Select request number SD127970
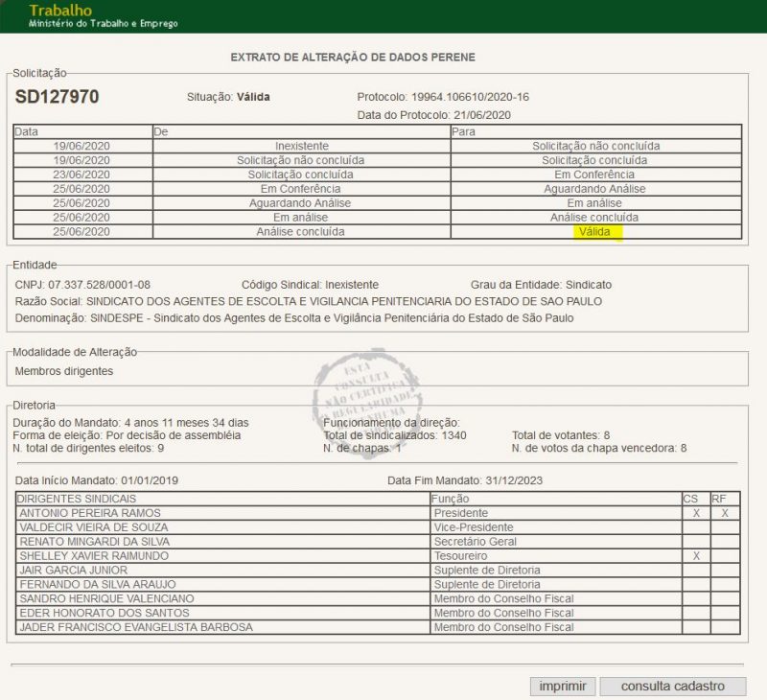The height and width of the screenshot is (700, 767). pyautogui.click(x=58, y=97)
